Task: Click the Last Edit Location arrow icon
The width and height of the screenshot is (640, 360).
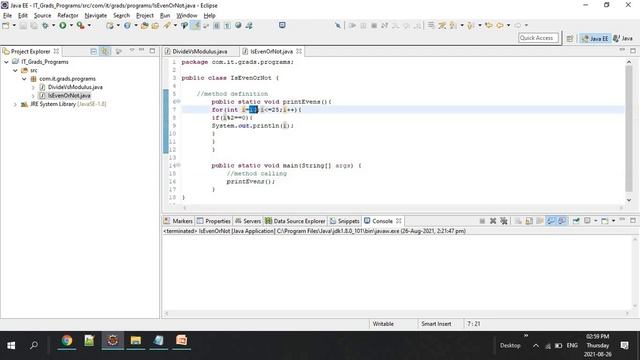Action: (489, 25)
